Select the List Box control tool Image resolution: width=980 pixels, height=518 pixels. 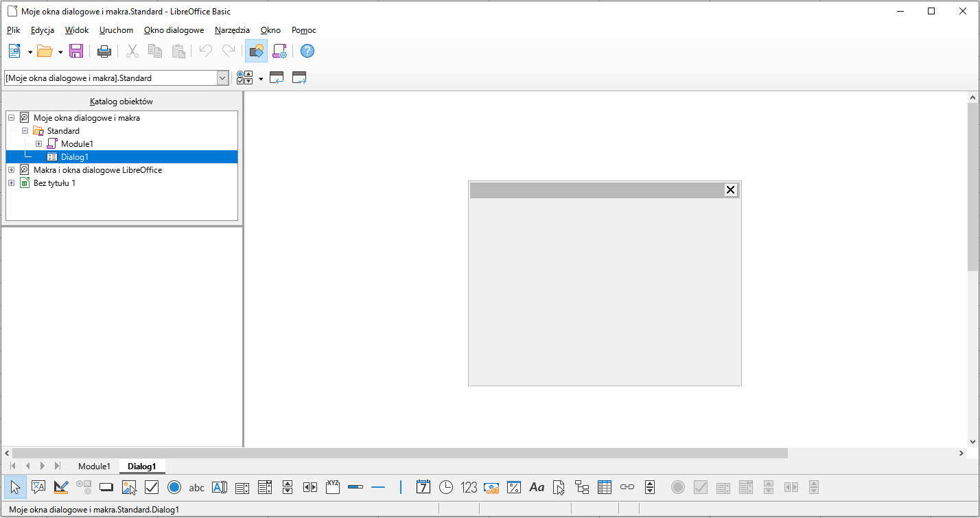click(242, 488)
